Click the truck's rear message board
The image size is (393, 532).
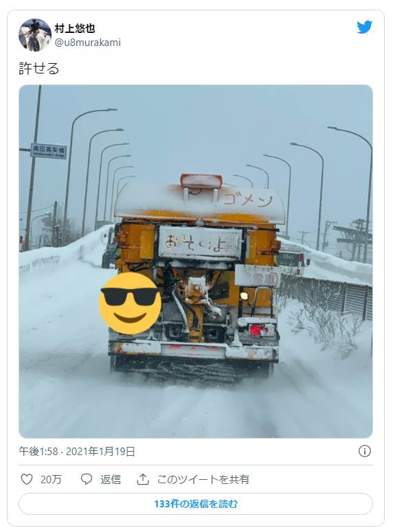tap(200, 243)
